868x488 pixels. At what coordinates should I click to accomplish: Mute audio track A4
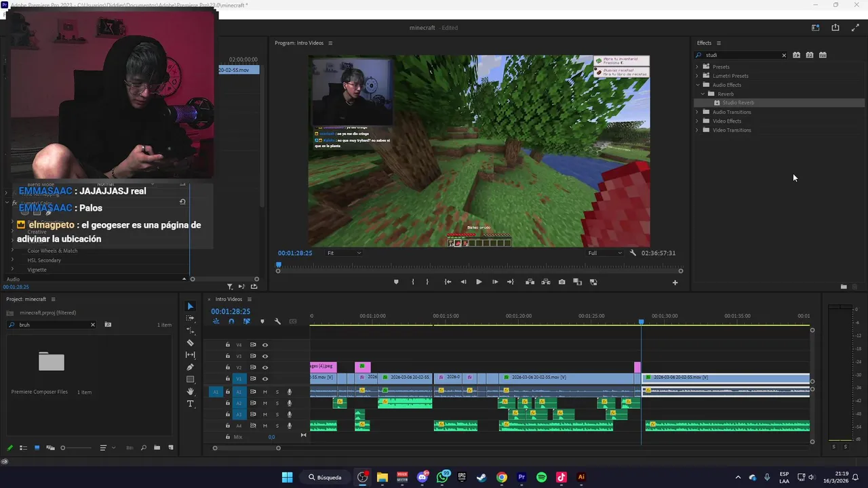tap(265, 426)
